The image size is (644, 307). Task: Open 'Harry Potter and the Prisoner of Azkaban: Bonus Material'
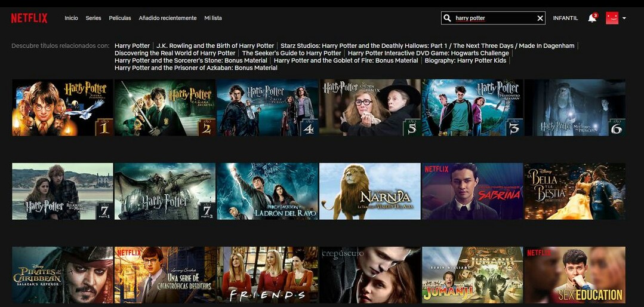pos(196,68)
